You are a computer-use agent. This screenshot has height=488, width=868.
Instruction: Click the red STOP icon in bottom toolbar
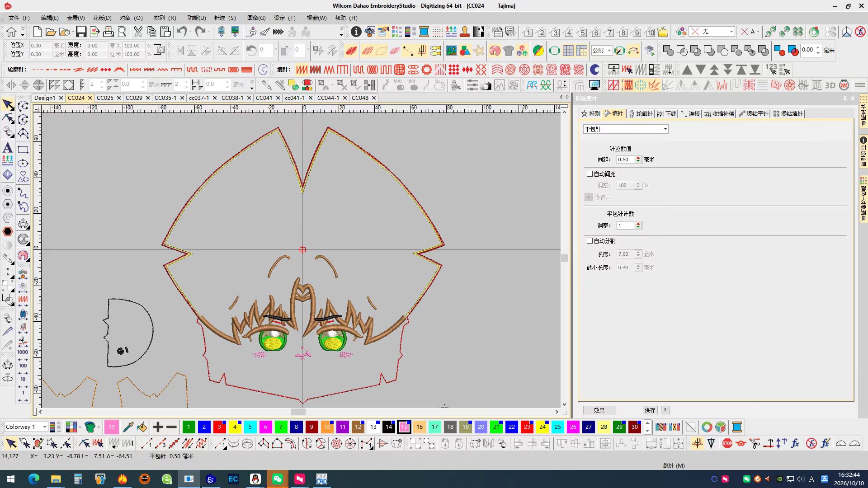coord(727,444)
